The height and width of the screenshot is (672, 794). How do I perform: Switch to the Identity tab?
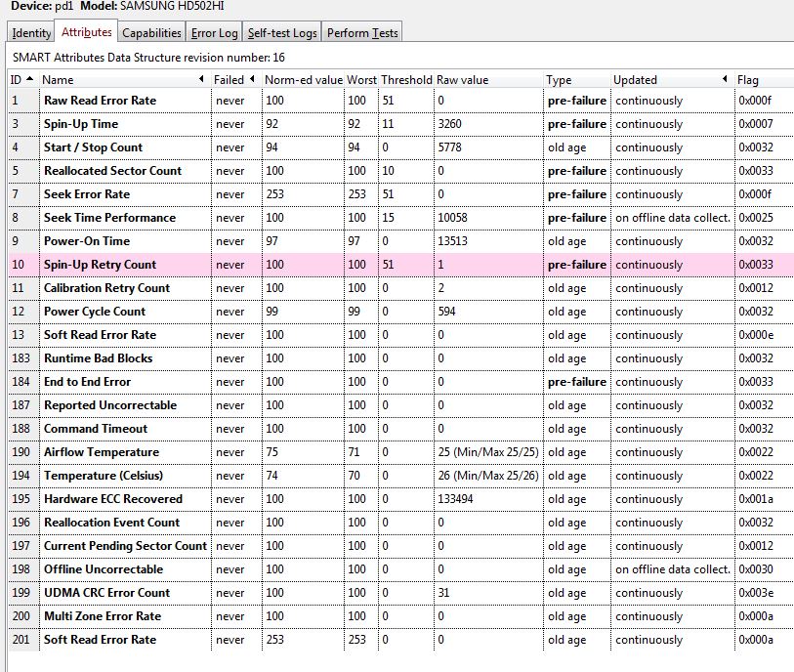pos(31,32)
